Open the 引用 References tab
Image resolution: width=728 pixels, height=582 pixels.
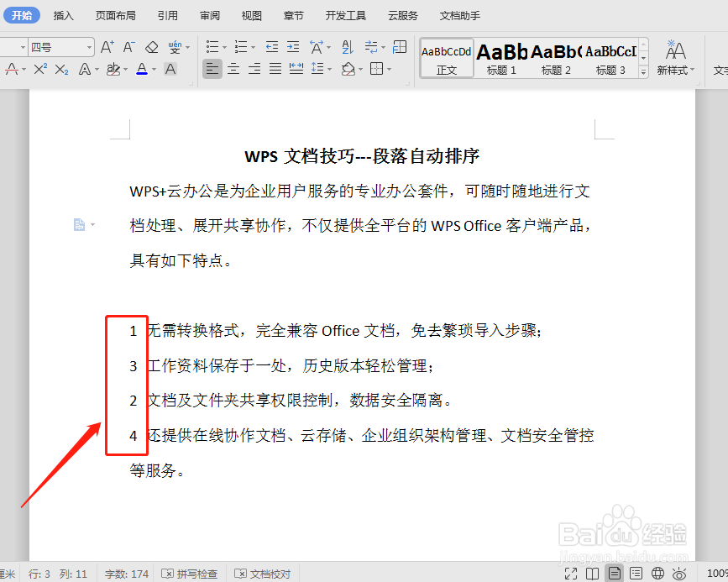168,16
